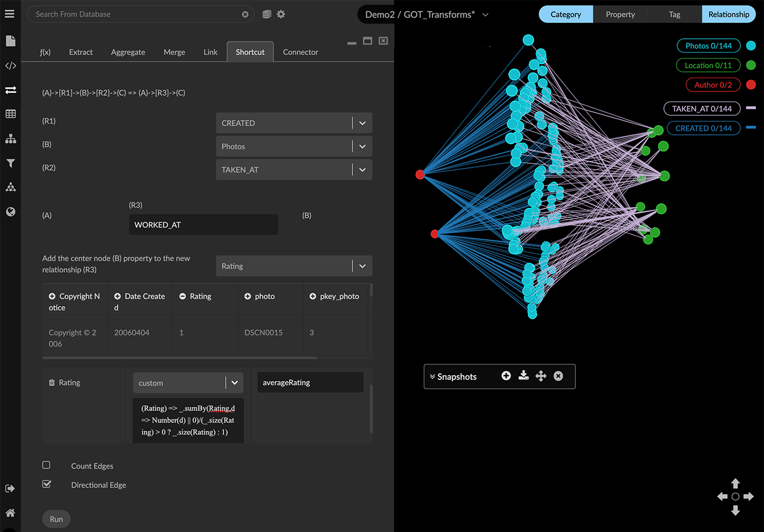Click the code editor icon in sidebar
The image size is (764, 532).
[x=10, y=66]
